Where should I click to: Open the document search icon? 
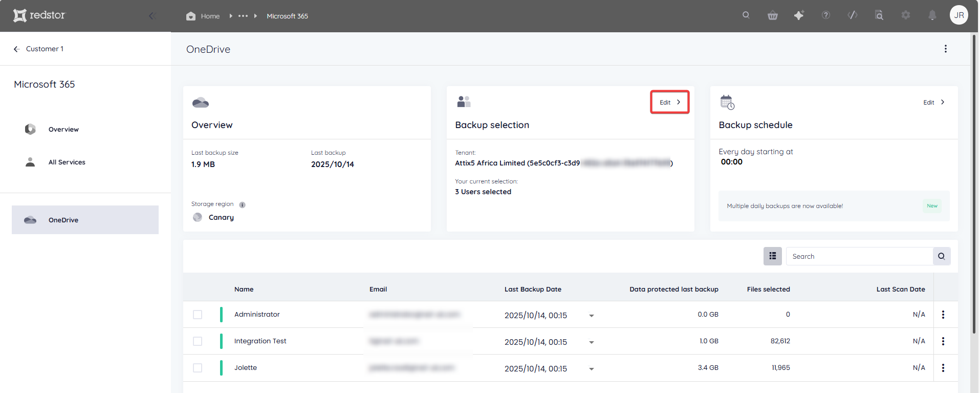pyautogui.click(x=879, y=15)
